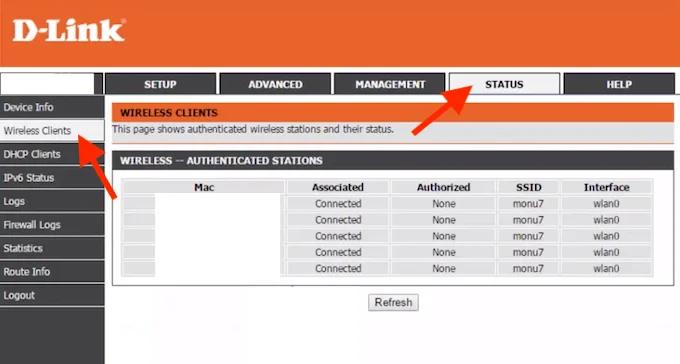680x364 pixels.
Task: Show the Statistics page
Action: pos(52,248)
